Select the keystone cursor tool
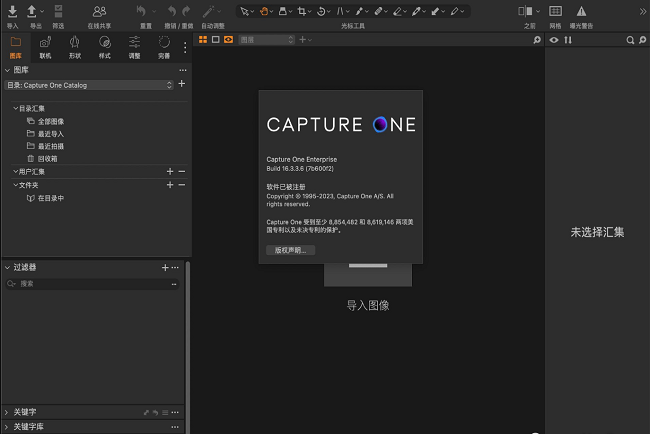 coord(340,12)
